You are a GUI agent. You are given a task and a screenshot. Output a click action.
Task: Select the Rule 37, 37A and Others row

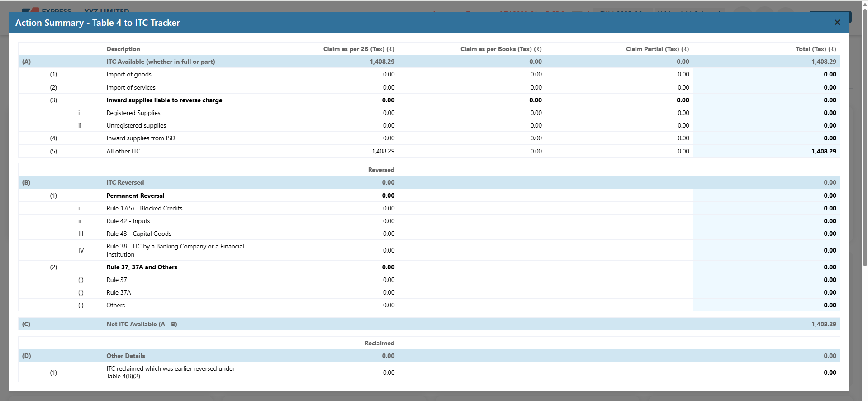click(142, 267)
